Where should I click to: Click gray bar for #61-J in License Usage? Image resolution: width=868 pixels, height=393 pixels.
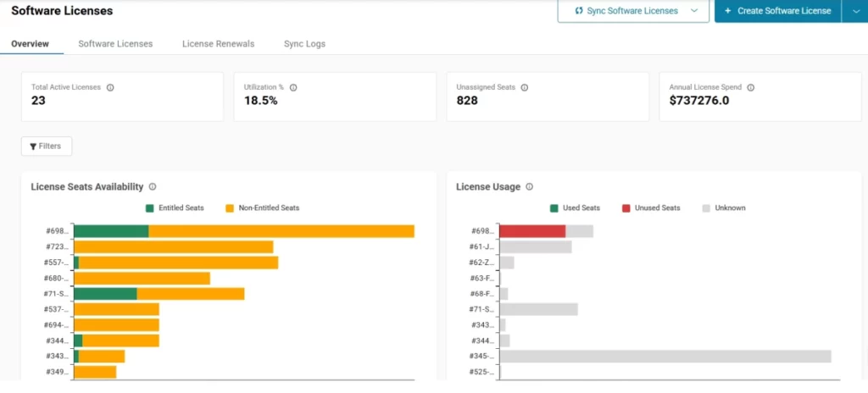(x=536, y=246)
